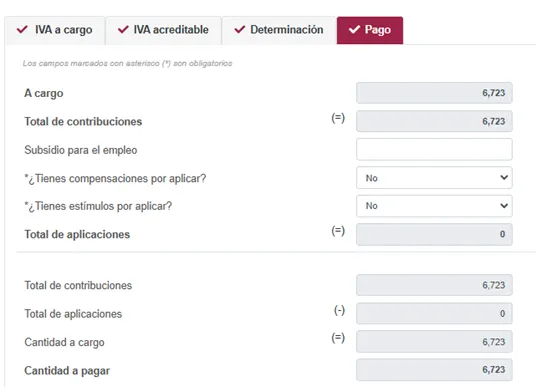Switch to the IVA acreditable tab

pyautogui.click(x=163, y=30)
